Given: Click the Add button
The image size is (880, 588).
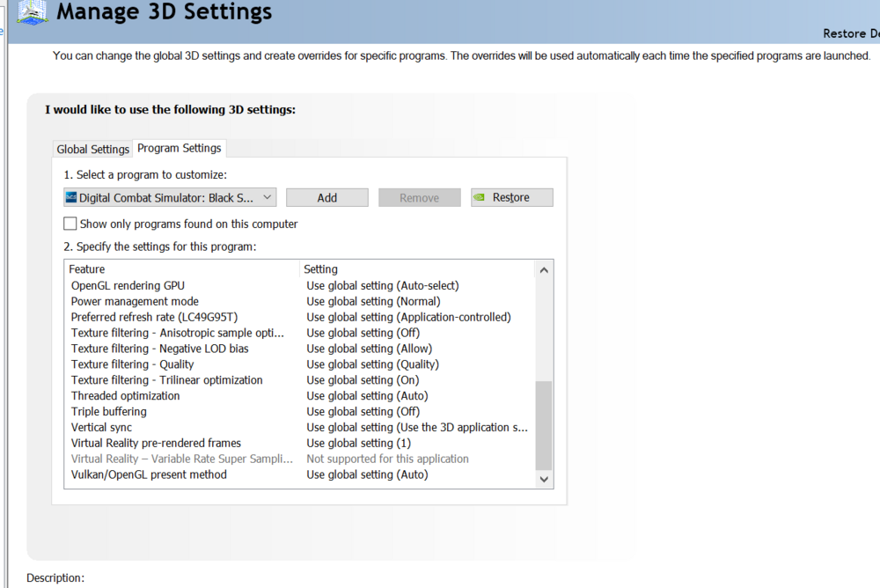Looking at the screenshot, I should pos(327,198).
